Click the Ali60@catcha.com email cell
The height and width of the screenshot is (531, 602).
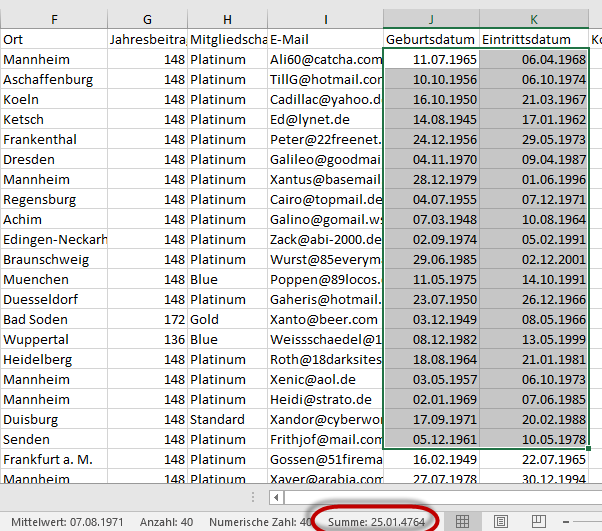[x=325, y=59]
